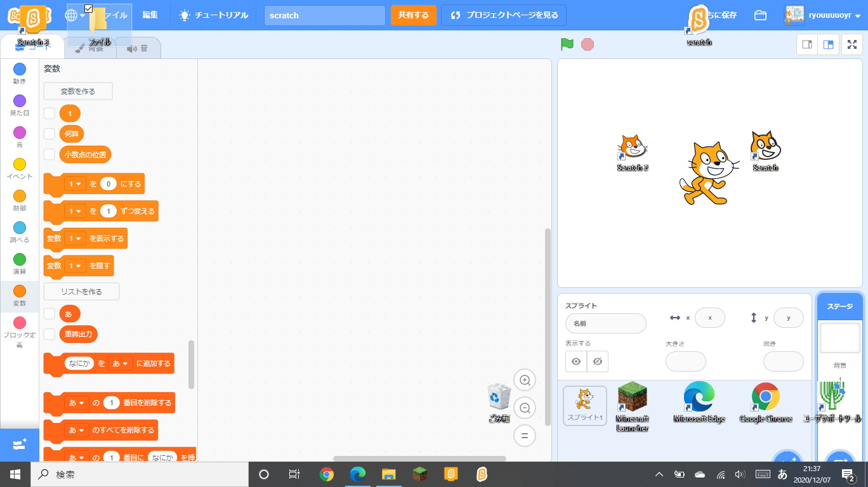Image resolution: width=868 pixels, height=487 pixels.
Task: Reset workspace zoom with equals icon
Action: point(525,436)
